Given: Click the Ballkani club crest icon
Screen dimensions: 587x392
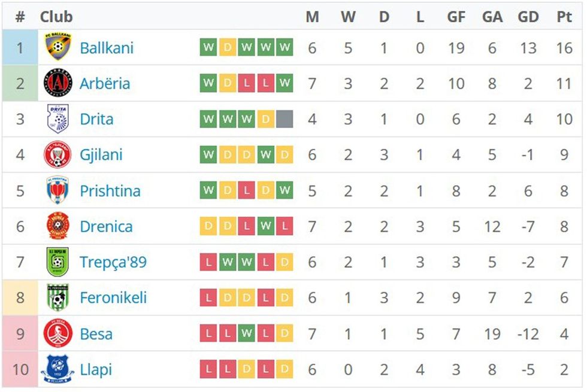Looking at the screenshot, I should click(58, 47).
